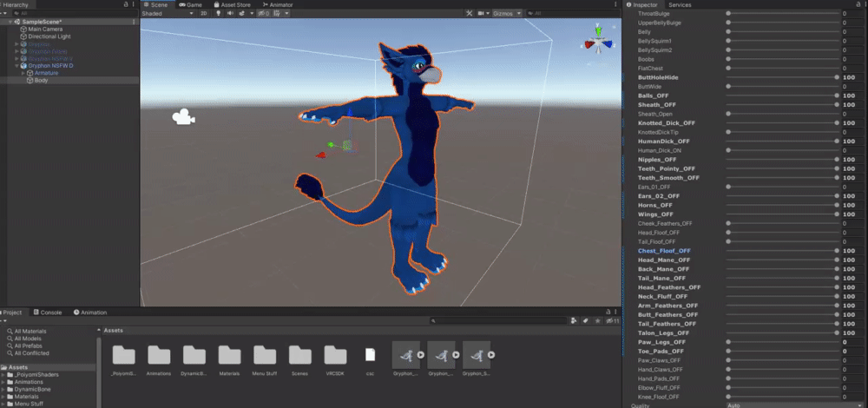Viewport: 868px width, 408px height.
Task: Click the Talon_Legs_OFF value field
Action: [853, 333]
